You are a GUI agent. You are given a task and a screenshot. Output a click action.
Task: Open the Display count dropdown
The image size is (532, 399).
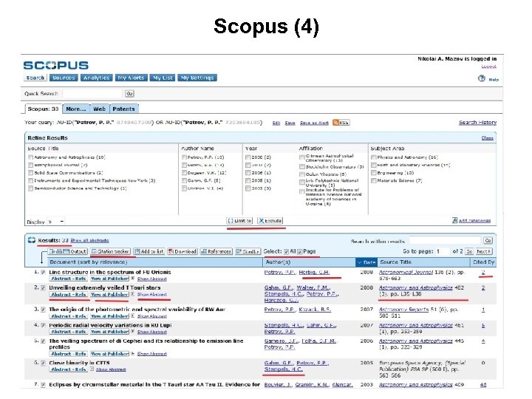tap(56, 222)
